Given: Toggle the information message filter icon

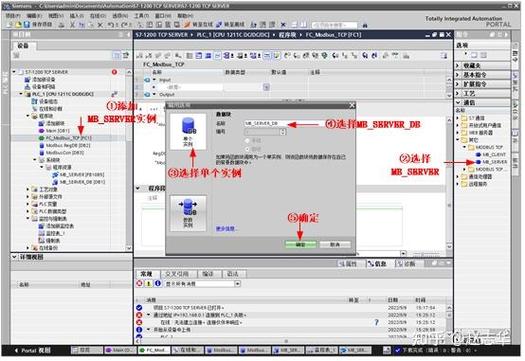Looking at the screenshot, I should click(158, 284).
